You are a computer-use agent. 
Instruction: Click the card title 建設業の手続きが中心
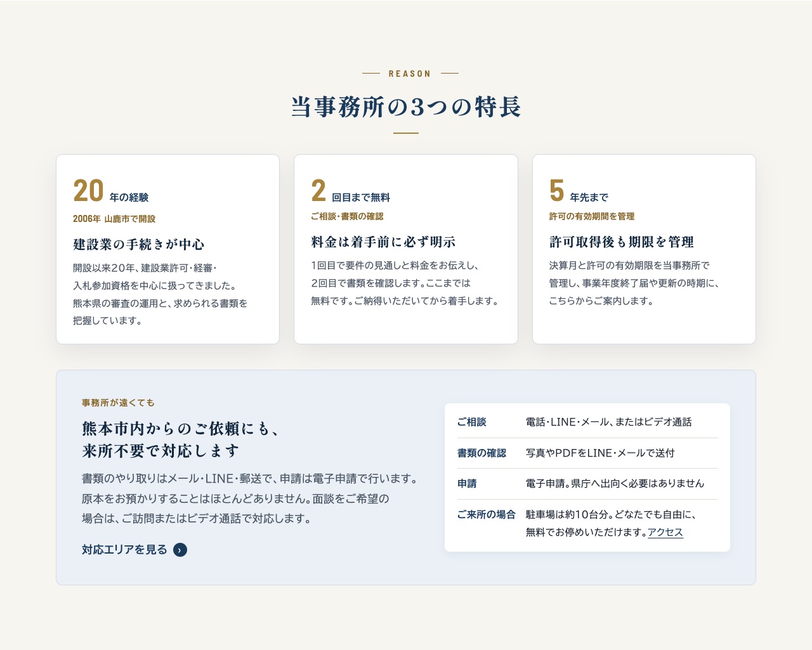(x=139, y=244)
